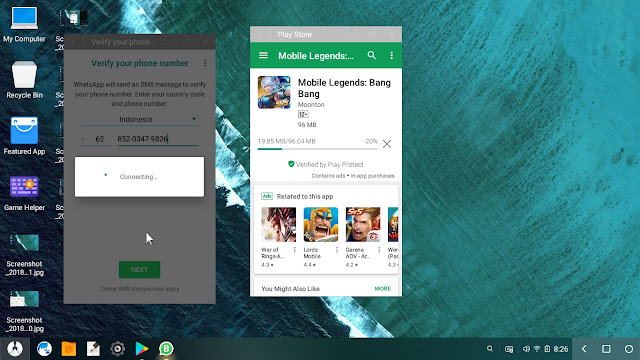Open Play Store hamburger menu
The height and width of the screenshot is (360, 640).
263,55
